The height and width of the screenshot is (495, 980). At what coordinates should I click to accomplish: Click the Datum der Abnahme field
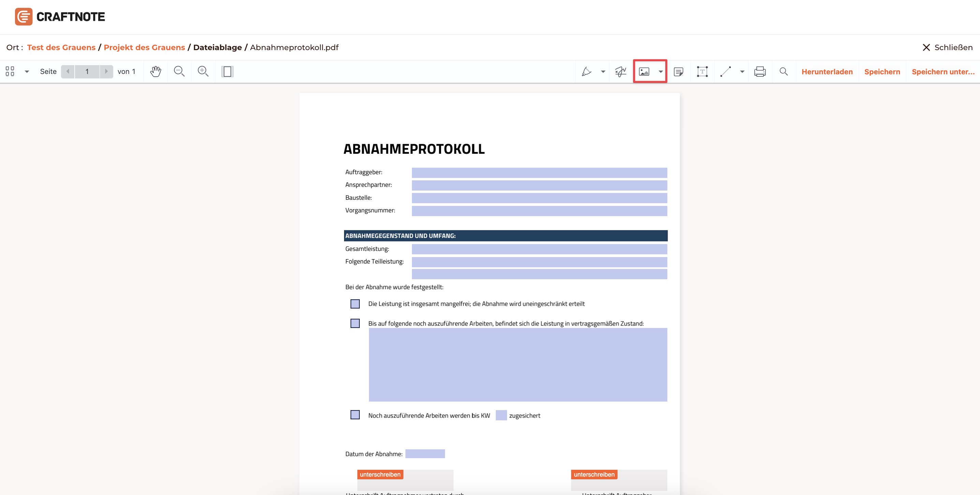(425, 453)
